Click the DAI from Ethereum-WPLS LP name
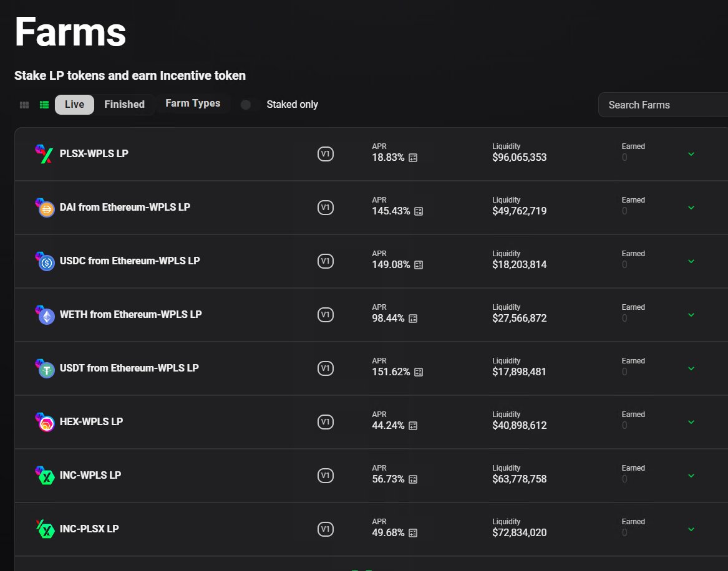Viewport: 728px width, 571px height. (125, 207)
